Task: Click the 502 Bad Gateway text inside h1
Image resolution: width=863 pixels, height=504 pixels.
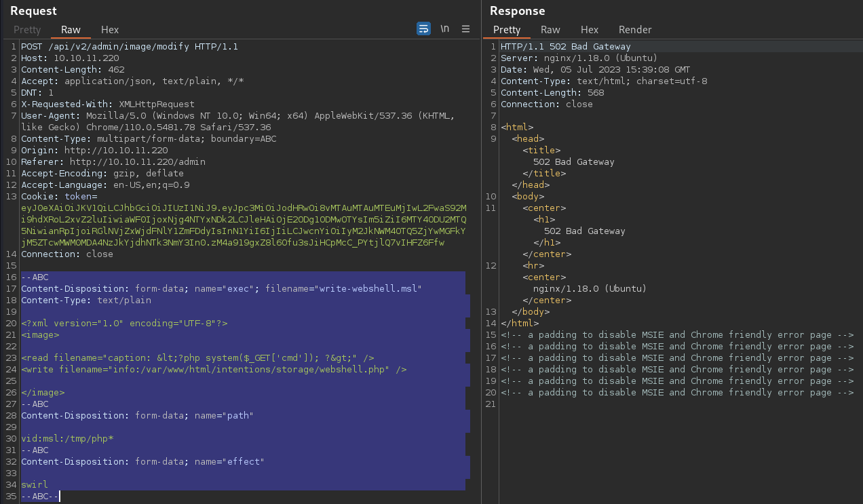Action: (x=585, y=231)
